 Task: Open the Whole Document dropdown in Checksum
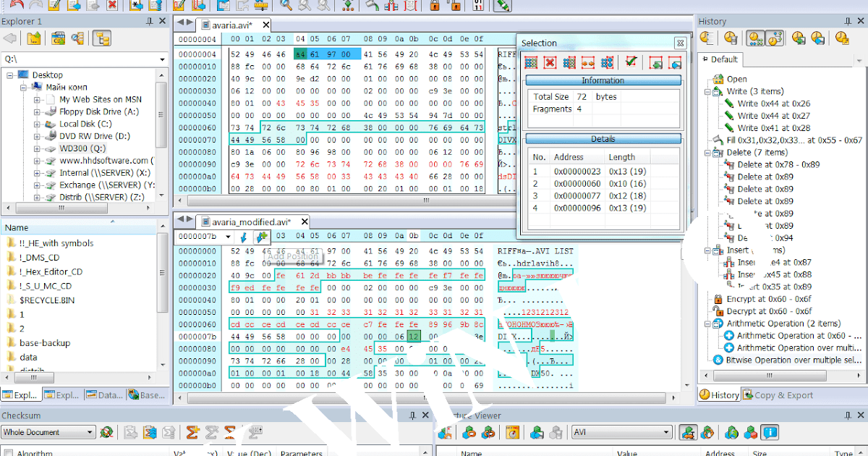[90, 432]
